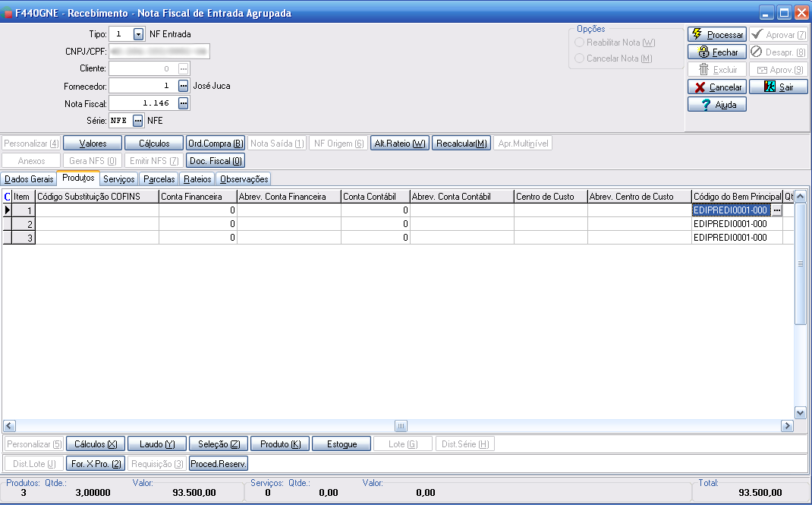This screenshot has width=812, height=505.
Task: Click Doc. Fiscal (0) button
Action: (x=216, y=161)
